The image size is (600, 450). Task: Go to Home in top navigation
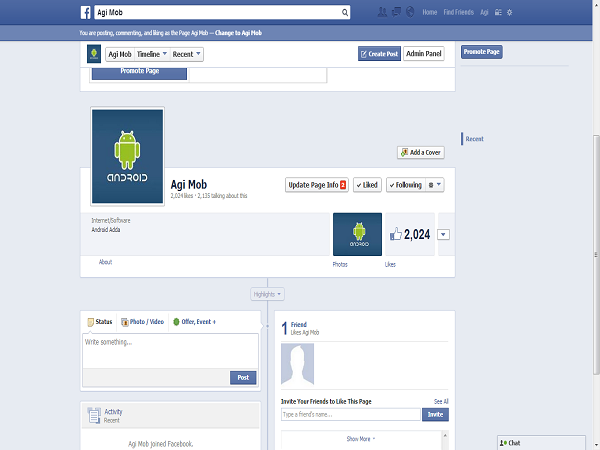tap(430, 12)
